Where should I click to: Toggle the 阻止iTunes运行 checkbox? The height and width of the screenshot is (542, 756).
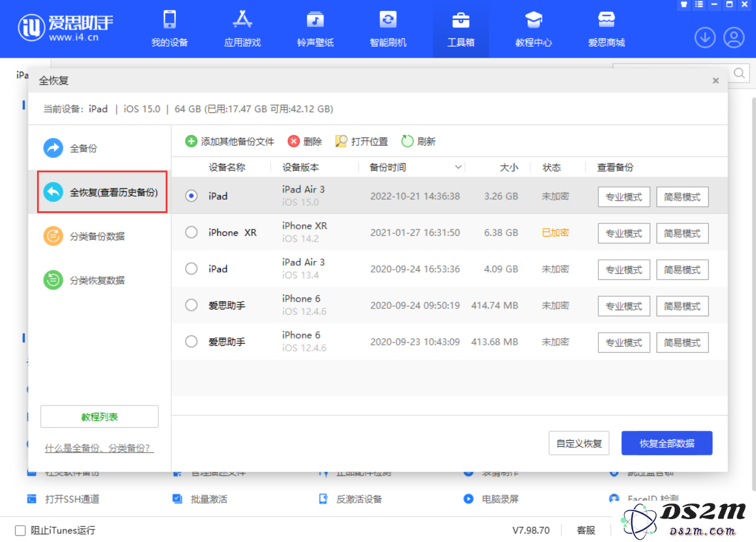pyautogui.click(x=20, y=530)
